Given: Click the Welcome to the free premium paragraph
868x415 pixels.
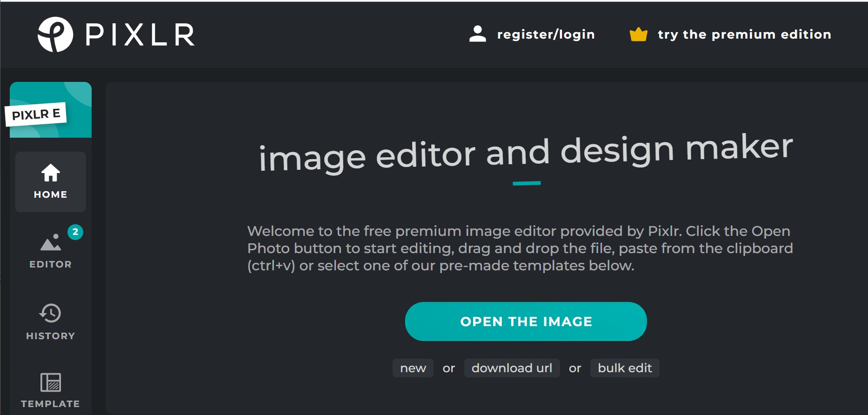Looking at the screenshot, I should pyautogui.click(x=520, y=248).
